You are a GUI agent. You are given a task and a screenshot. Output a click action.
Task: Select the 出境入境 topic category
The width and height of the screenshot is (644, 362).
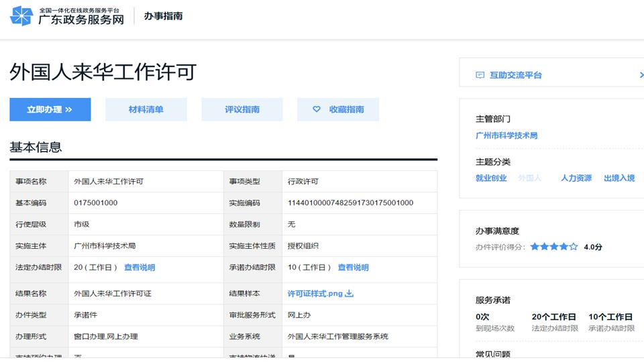[619, 178]
